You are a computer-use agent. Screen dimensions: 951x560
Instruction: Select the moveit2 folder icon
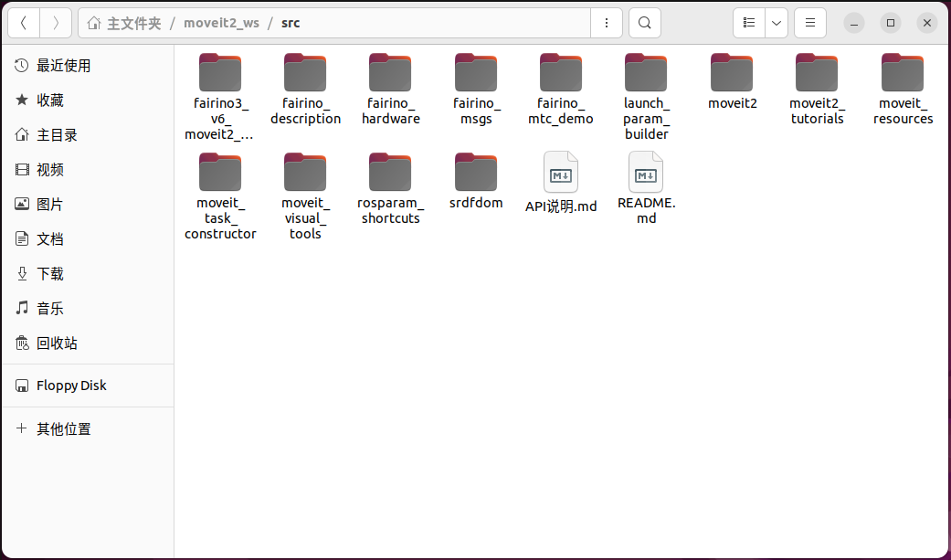[x=732, y=72]
